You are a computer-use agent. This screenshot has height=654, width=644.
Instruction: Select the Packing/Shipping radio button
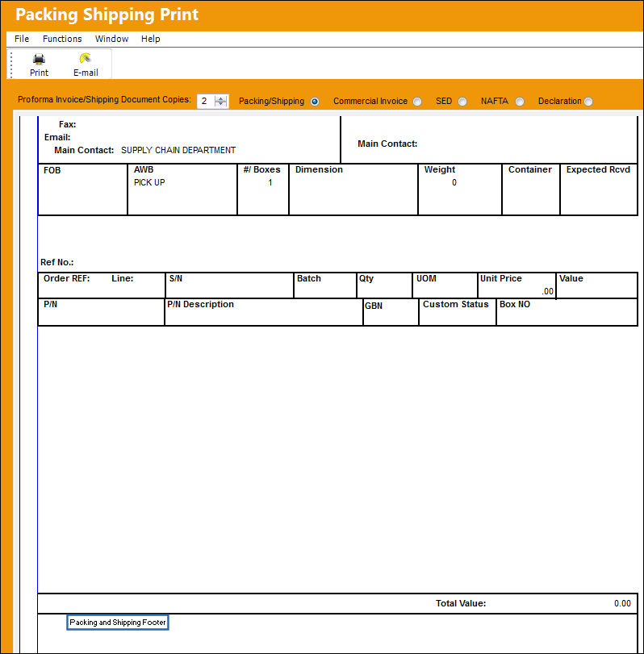point(315,102)
